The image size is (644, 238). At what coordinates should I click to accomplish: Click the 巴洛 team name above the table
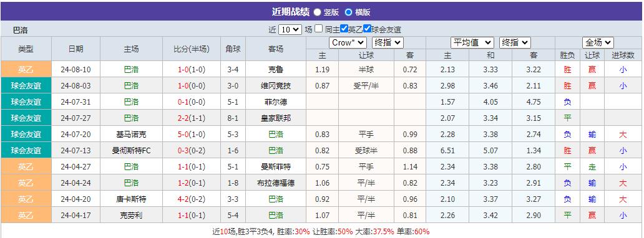[x=20, y=30]
